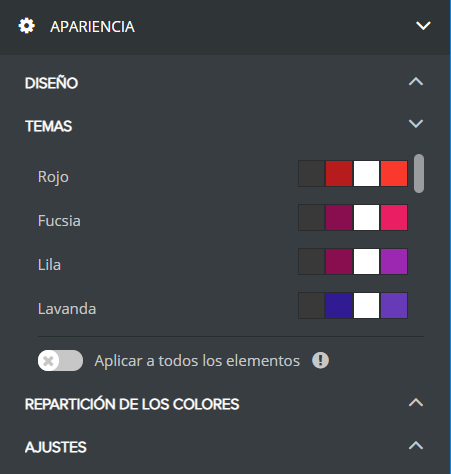Expand the Ajustes section chevron
451x474 pixels.
pos(416,446)
